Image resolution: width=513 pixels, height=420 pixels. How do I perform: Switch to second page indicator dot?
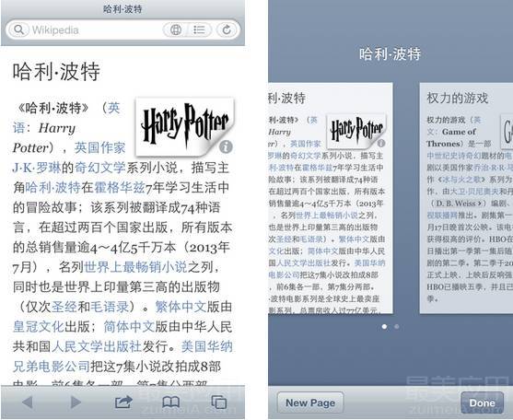pos(397,326)
